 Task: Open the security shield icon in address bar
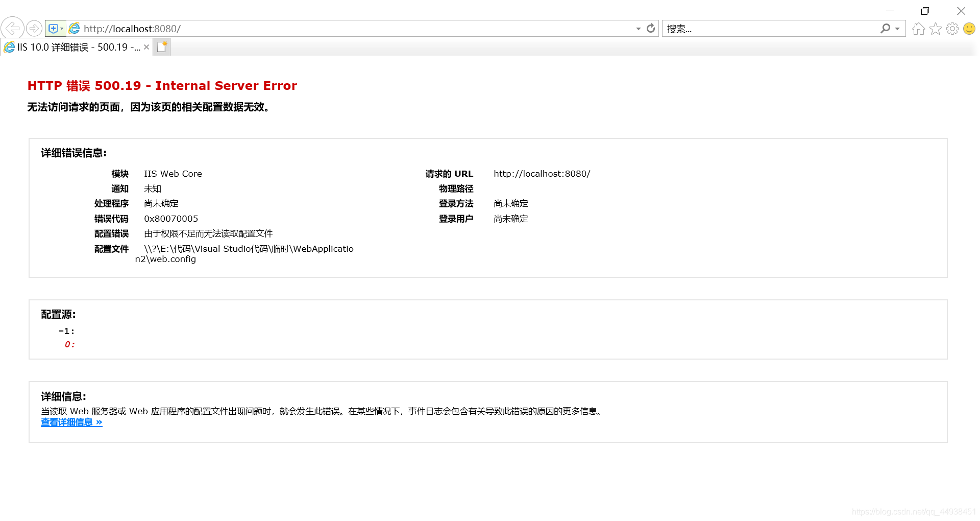(53, 29)
